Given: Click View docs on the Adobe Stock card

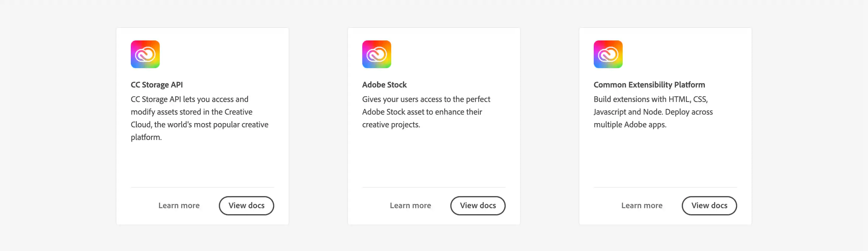Looking at the screenshot, I should point(478,205).
